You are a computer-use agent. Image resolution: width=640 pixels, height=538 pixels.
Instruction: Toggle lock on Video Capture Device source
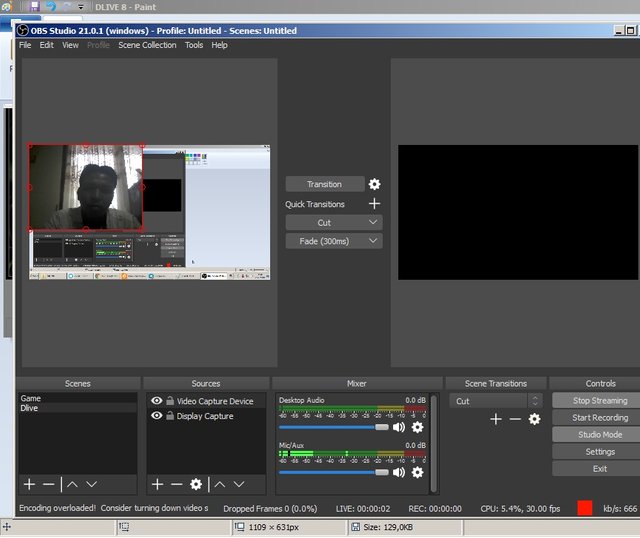170,401
